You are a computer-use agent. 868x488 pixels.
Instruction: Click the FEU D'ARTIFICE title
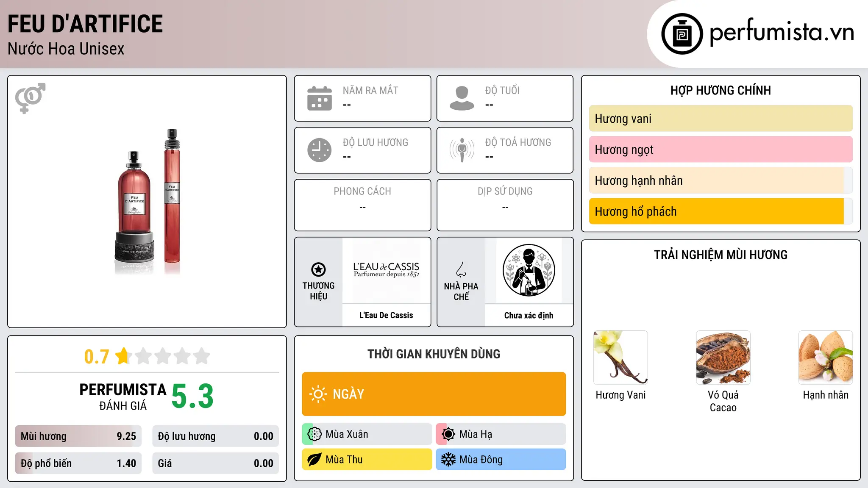click(85, 24)
